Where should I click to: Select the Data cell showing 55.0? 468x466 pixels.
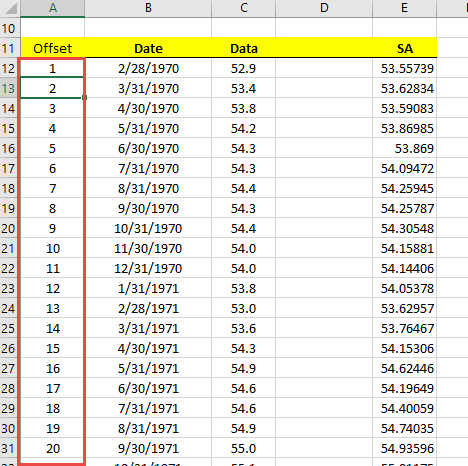pos(244,448)
